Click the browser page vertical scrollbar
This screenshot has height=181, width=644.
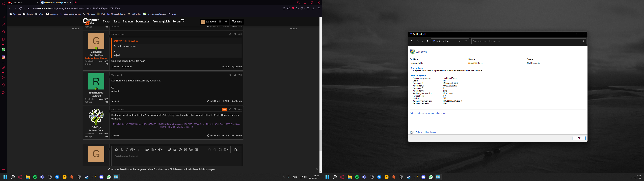[320, 140]
